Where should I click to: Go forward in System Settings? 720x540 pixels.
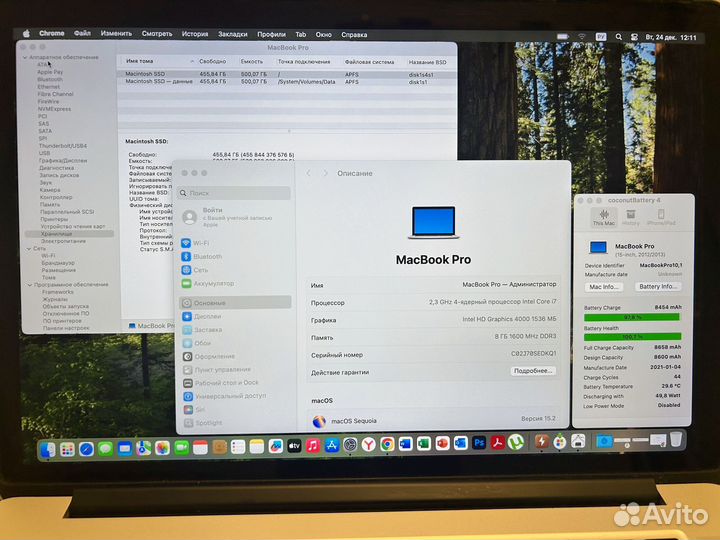325,173
